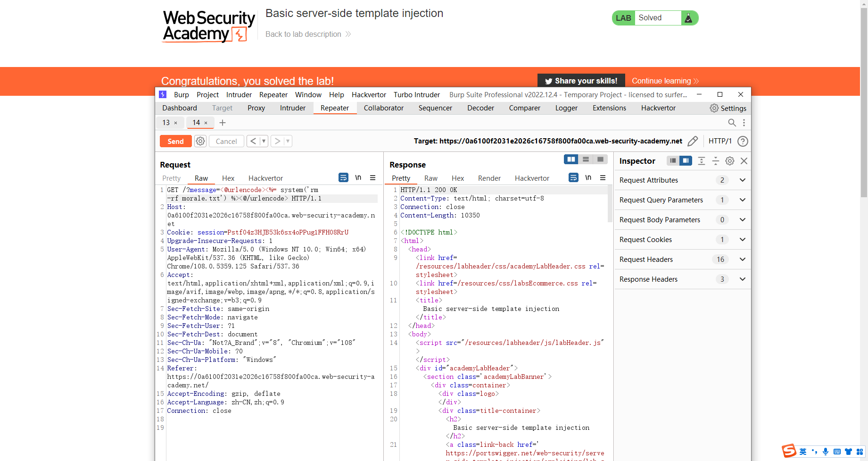
Task: Open Repeater help question mark icon
Action: click(x=743, y=141)
